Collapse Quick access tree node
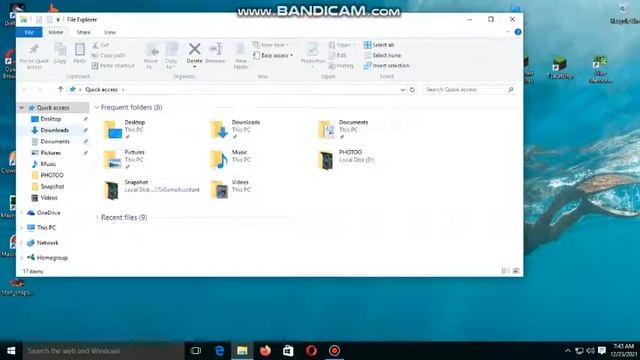 (x=22, y=108)
